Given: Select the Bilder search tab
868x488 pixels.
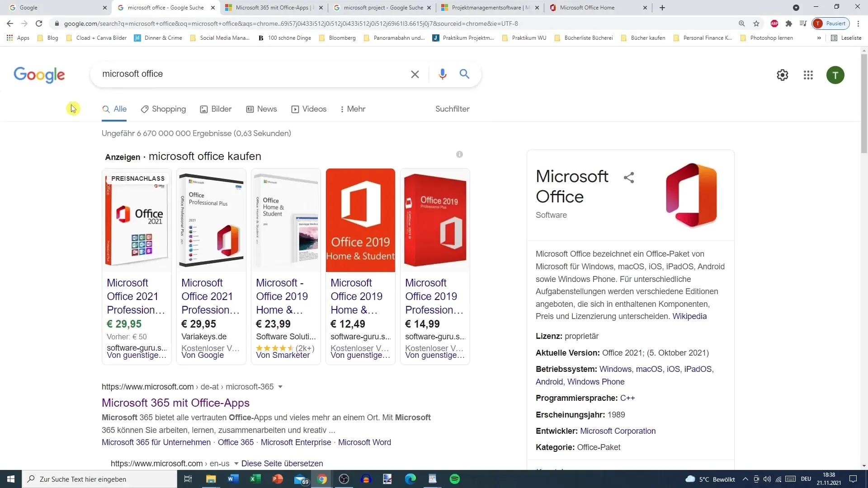Looking at the screenshot, I should [221, 109].
